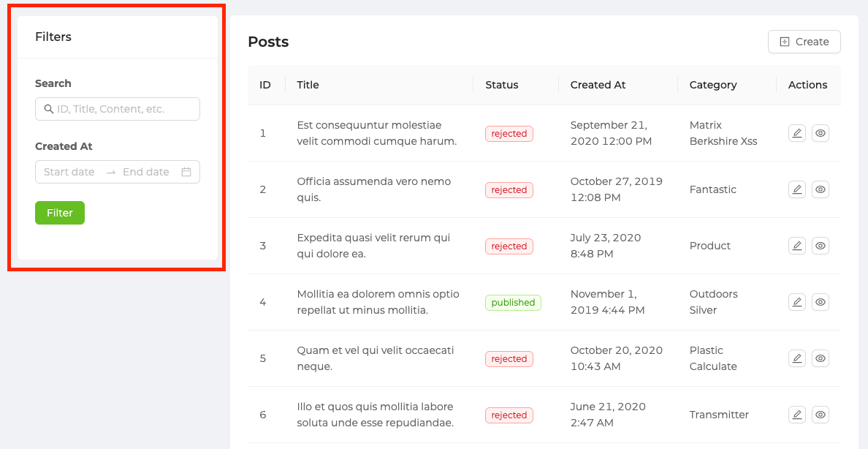Click edit pencil icon for post 4
Screen dimensions: 868x449
(797, 302)
